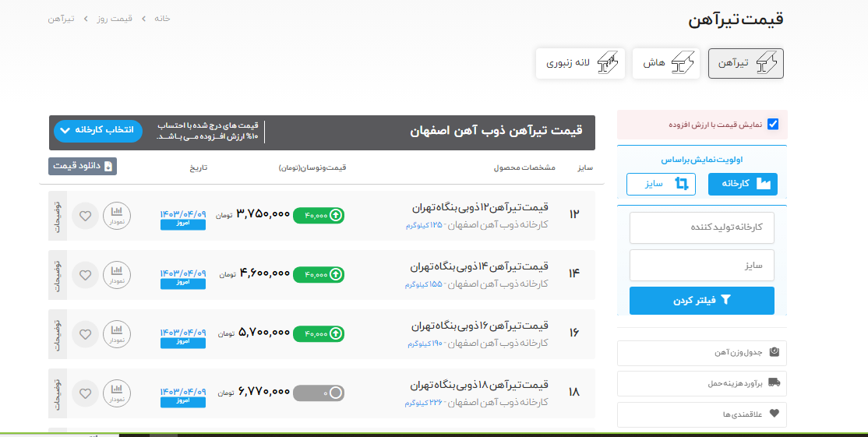Switch to لانه زنبوری product tab
Screen dimensions: 868x437
[580, 63]
